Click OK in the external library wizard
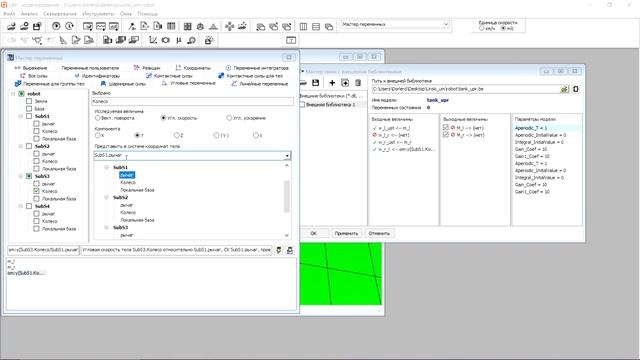The image size is (640, 360). [x=313, y=233]
